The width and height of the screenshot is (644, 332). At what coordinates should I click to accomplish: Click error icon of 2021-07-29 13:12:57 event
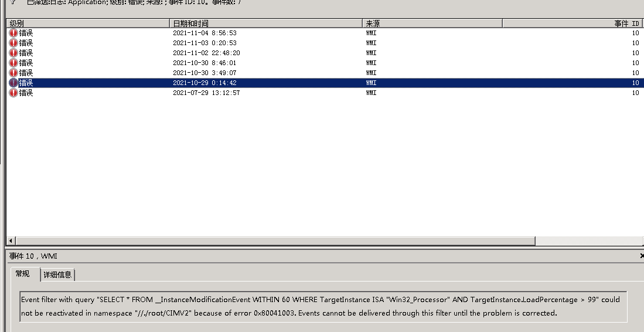tap(13, 93)
